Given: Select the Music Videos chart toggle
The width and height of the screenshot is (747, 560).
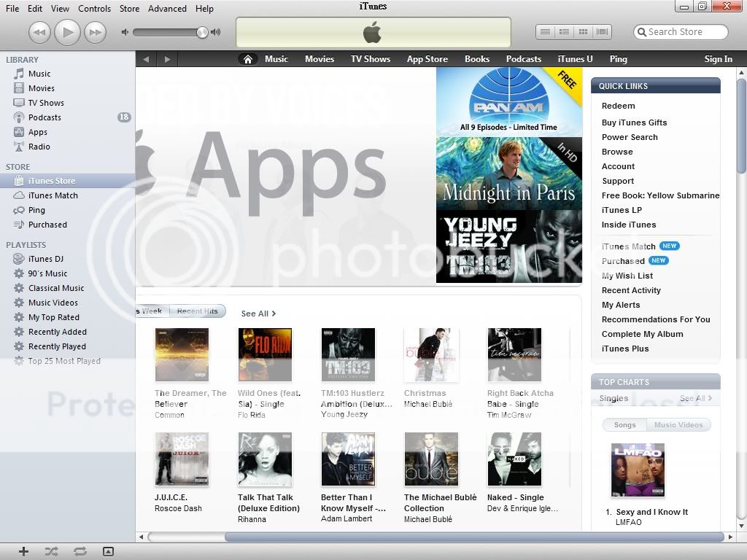Looking at the screenshot, I should point(678,425).
